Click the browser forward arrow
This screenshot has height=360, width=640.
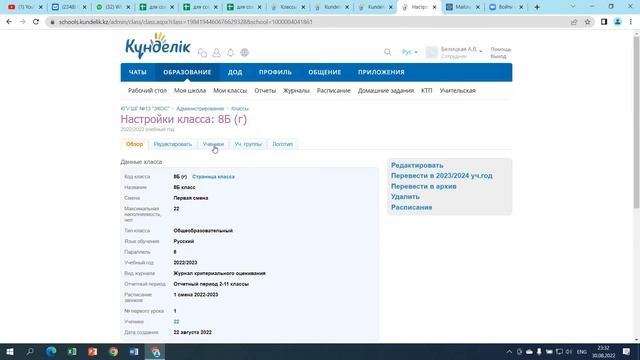[x=22, y=22]
